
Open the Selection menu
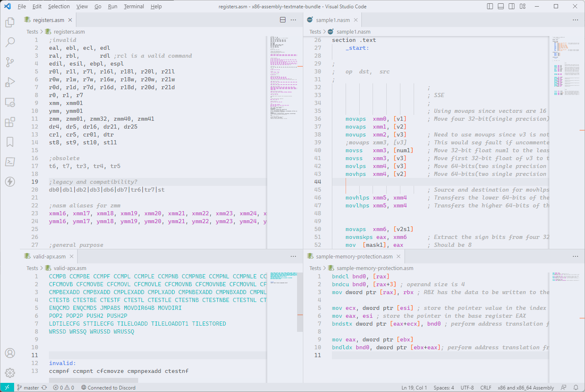[59, 6]
